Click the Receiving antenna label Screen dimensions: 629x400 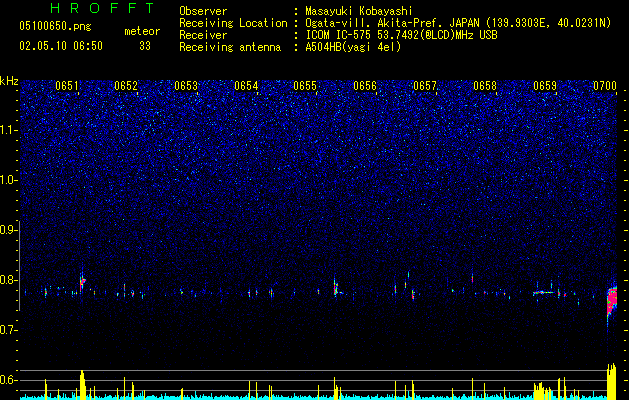(x=230, y=47)
